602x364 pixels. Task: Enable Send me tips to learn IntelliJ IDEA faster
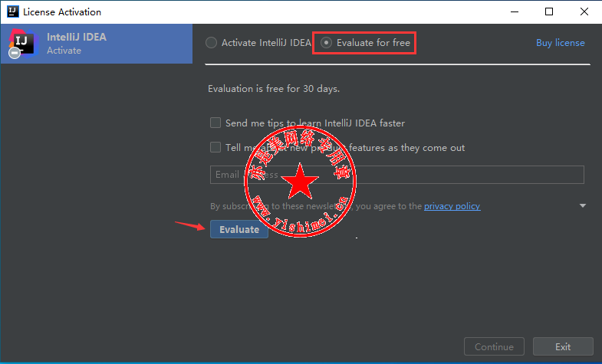point(215,123)
